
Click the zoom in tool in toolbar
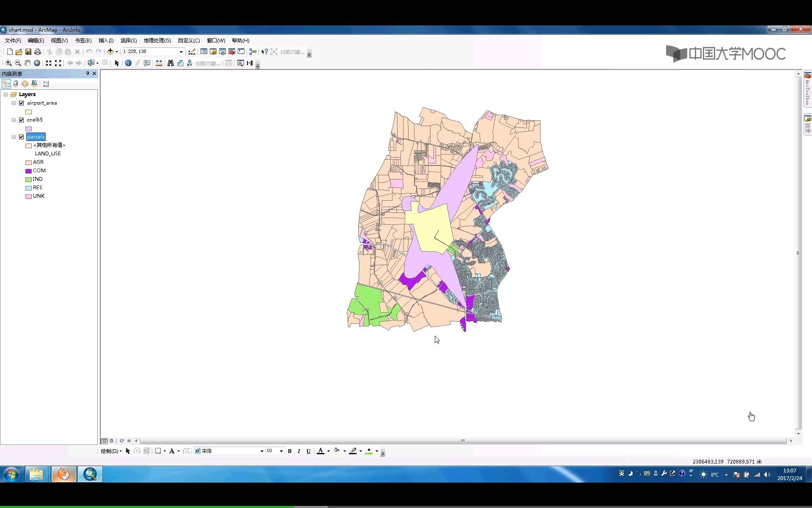8,63
